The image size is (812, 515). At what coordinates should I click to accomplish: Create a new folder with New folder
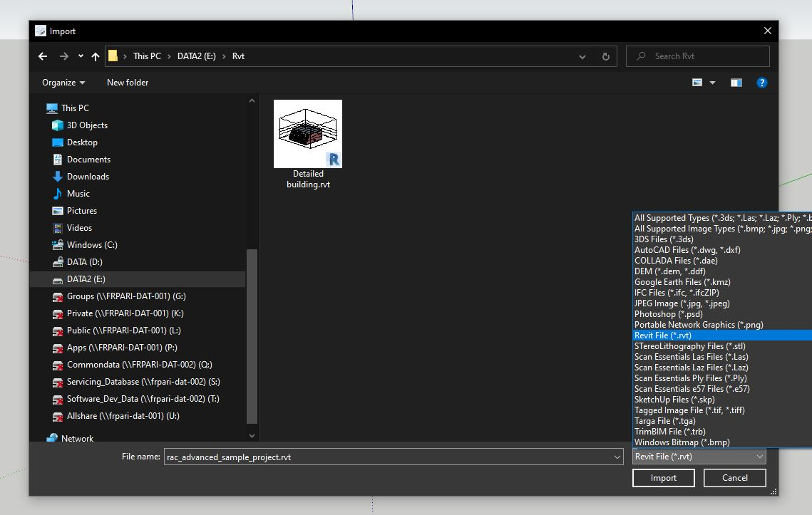[128, 83]
